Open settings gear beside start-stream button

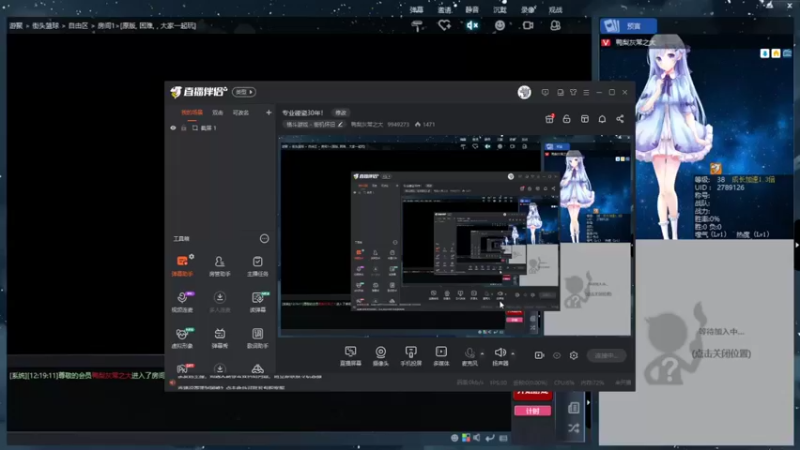pyautogui.click(x=574, y=355)
